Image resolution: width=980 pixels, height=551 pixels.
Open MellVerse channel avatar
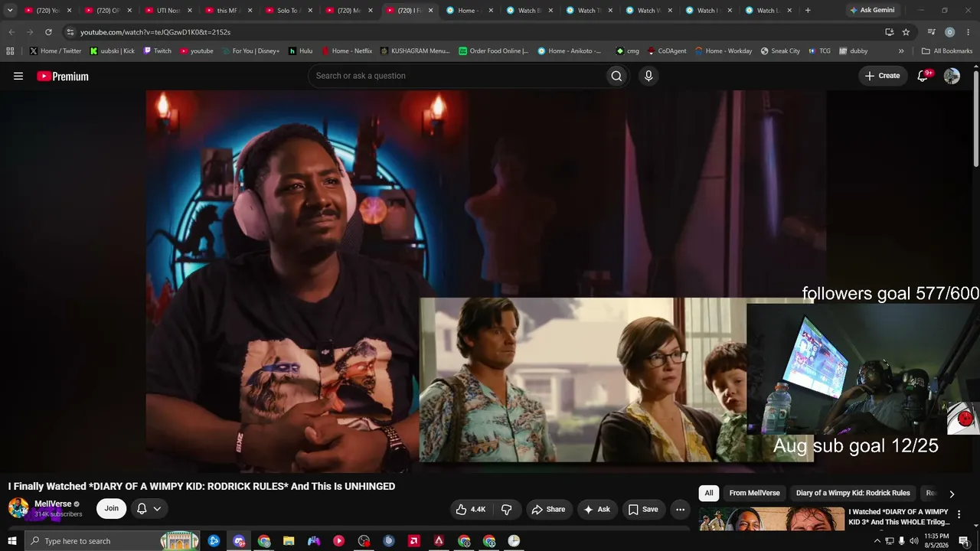tap(18, 507)
